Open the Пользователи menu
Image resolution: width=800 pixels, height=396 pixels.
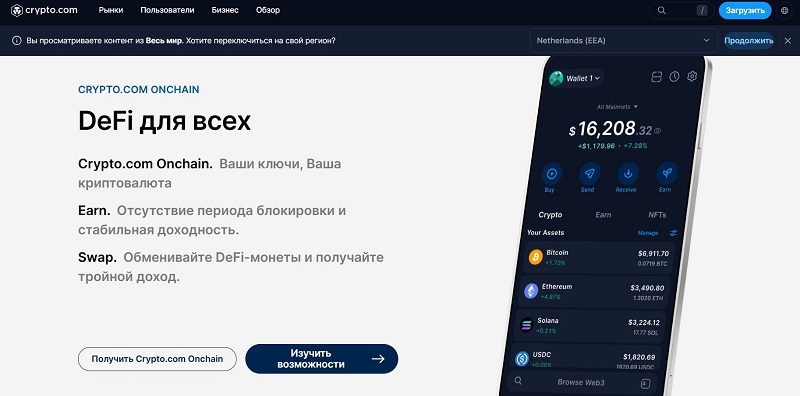point(167,10)
